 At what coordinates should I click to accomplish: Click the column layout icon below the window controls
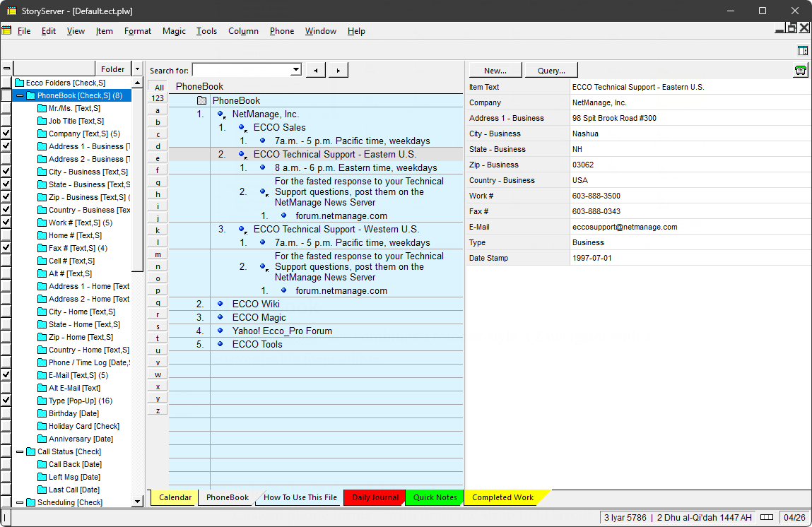pyautogui.click(x=802, y=50)
